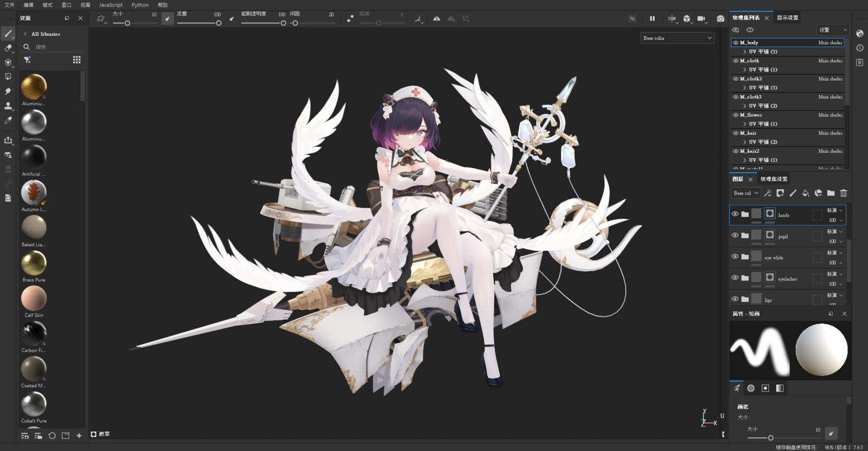This screenshot has width=868, height=451.
Task: Open the History clock icon in right sidebar
Action: click(x=860, y=48)
